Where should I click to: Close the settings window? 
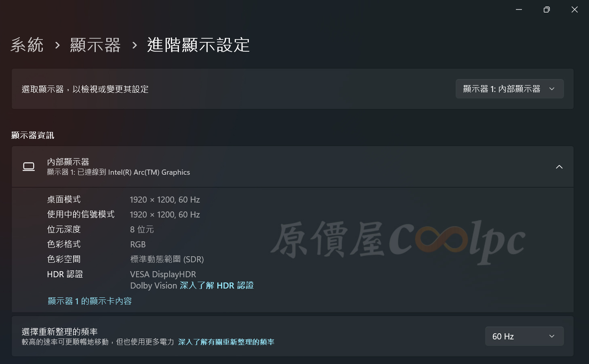(574, 9)
